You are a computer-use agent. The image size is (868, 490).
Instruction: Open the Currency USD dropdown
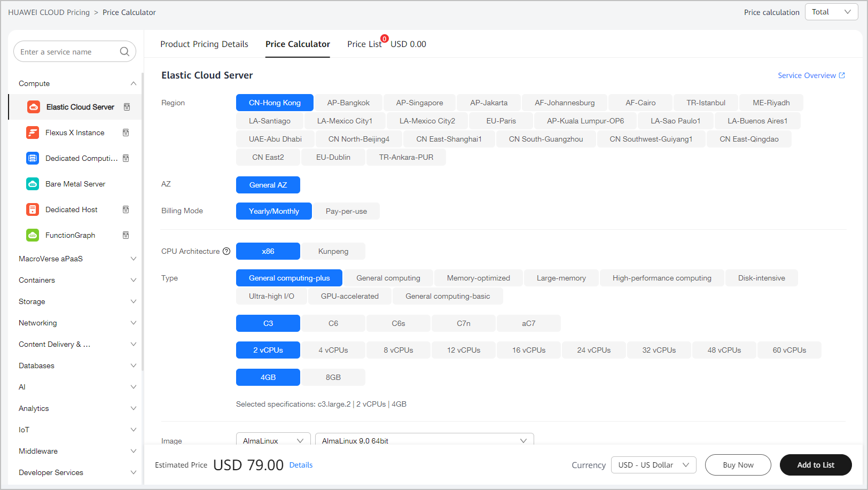(x=653, y=465)
